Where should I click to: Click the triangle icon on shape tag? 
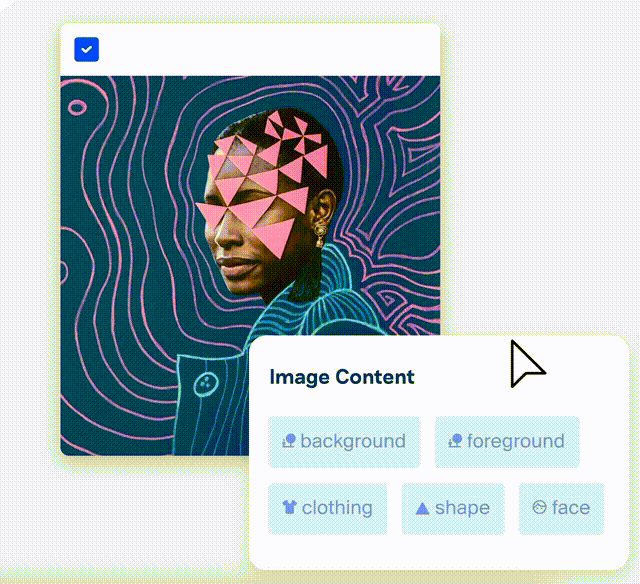[422, 508]
